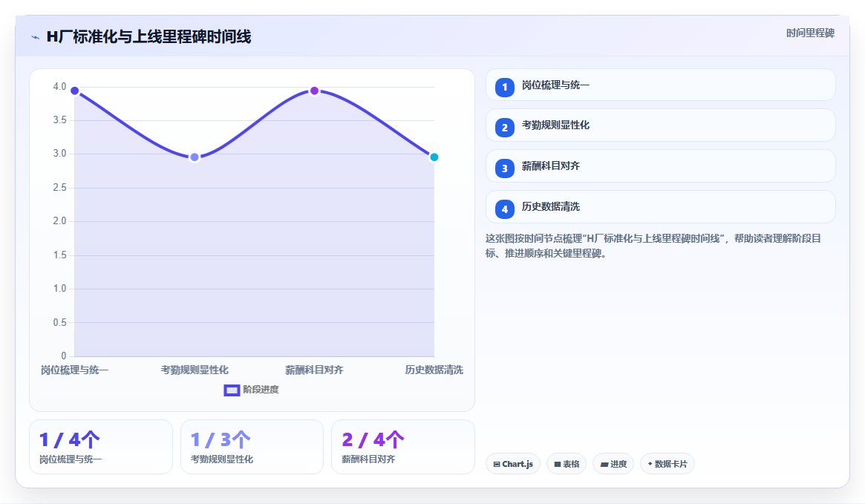Viewport: 865px width, 504px height.
Task: Click the title H厂标准化与上线里程碑时间线
Action: 149,37
